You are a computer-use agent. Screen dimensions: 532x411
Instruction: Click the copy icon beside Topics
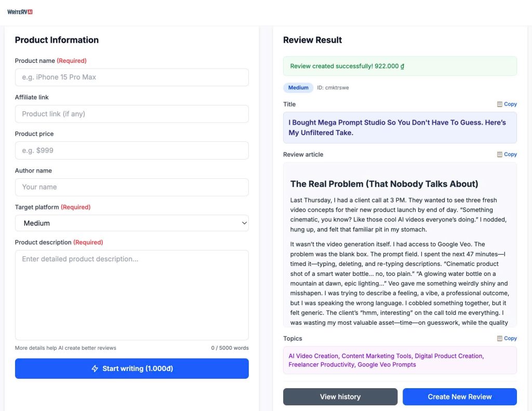(500, 338)
